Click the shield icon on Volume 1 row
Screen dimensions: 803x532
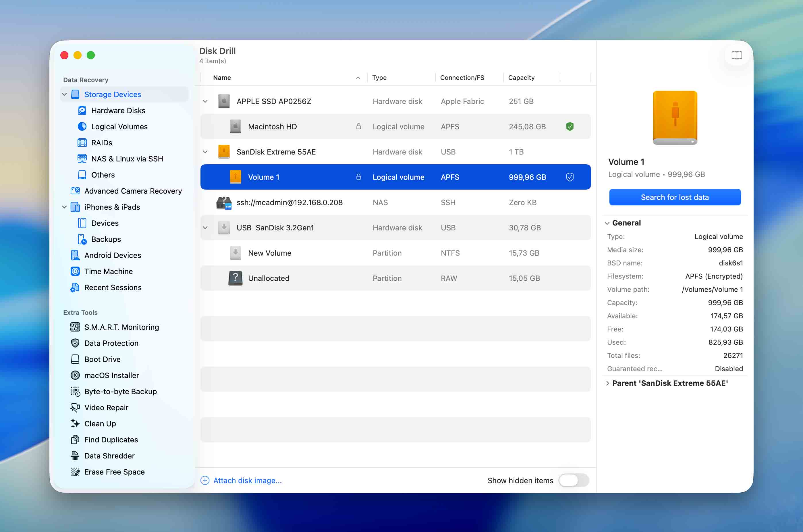[x=570, y=177]
